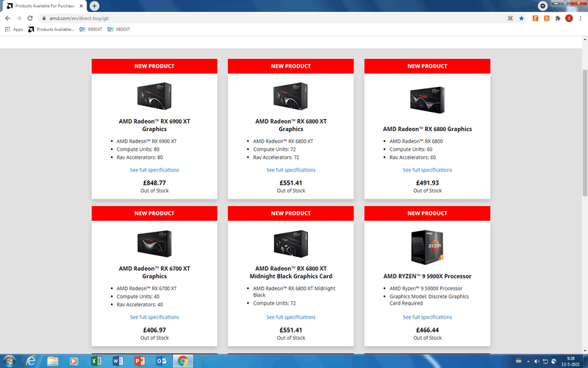Click the AMD Radeon RX 6700 XT Graphics title
Screen dimensions: 588x368
pos(154,272)
